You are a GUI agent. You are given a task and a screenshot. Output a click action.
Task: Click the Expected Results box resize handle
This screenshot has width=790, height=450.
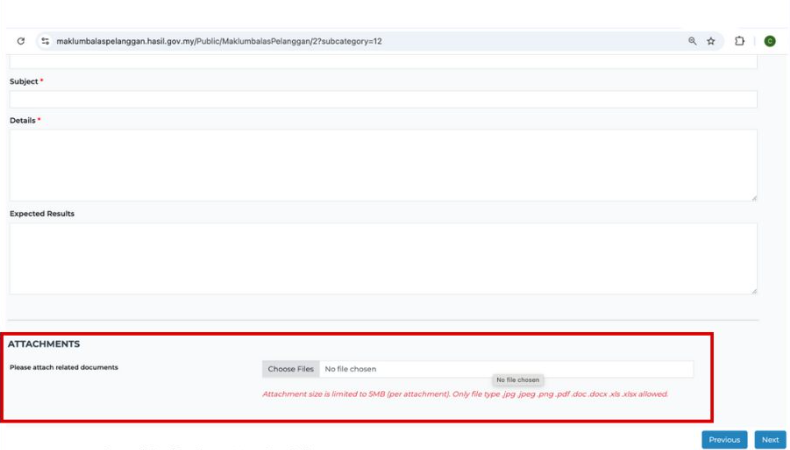[x=752, y=290]
